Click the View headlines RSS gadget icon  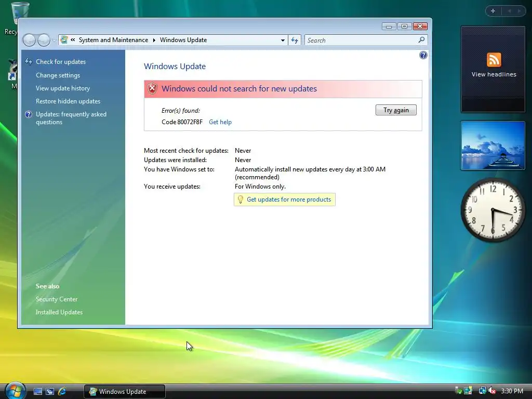tap(494, 60)
